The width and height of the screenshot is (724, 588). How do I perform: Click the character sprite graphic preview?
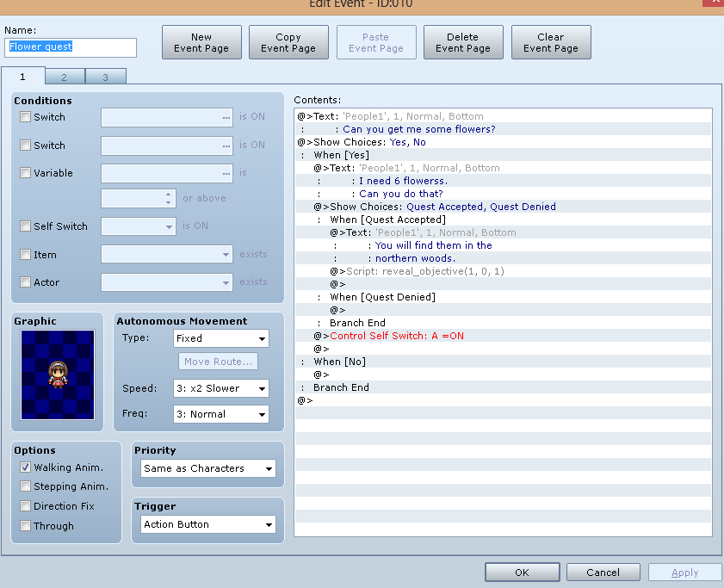pos(58,374)
